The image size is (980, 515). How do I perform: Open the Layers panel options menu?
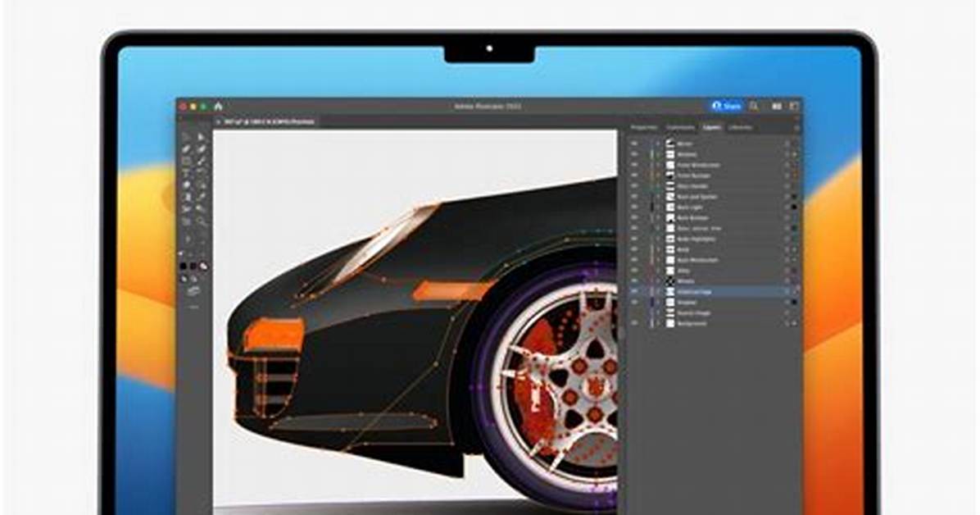point(796,128)
